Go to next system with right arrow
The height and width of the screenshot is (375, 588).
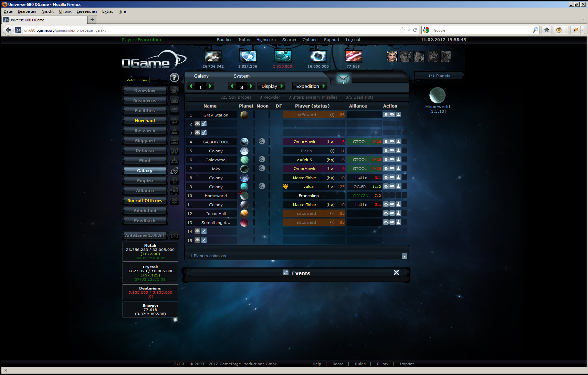pos(252,86)
